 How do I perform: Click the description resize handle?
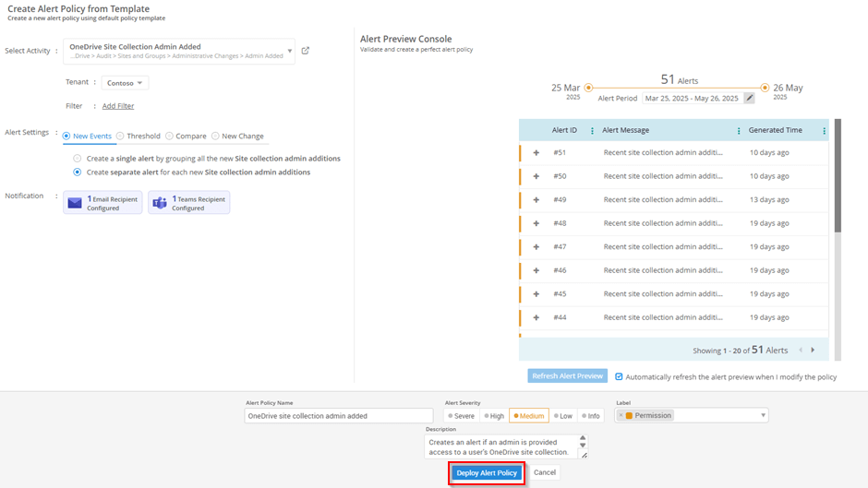point(584,455)
